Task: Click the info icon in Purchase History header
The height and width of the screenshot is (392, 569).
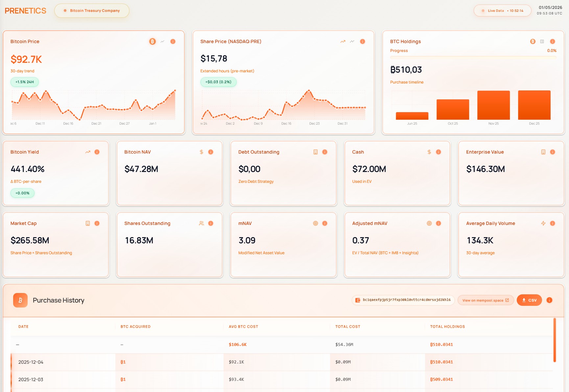Action: [549, 300]
